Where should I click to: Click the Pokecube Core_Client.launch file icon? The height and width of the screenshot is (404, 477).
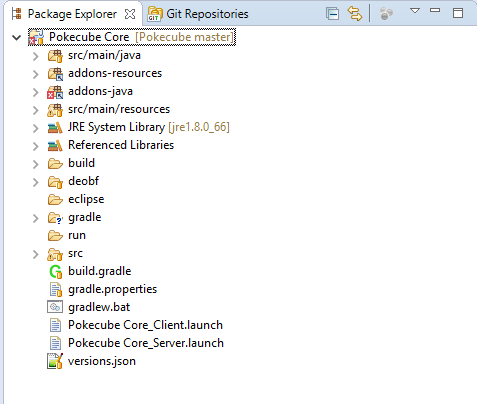click(x=55, y=325)
